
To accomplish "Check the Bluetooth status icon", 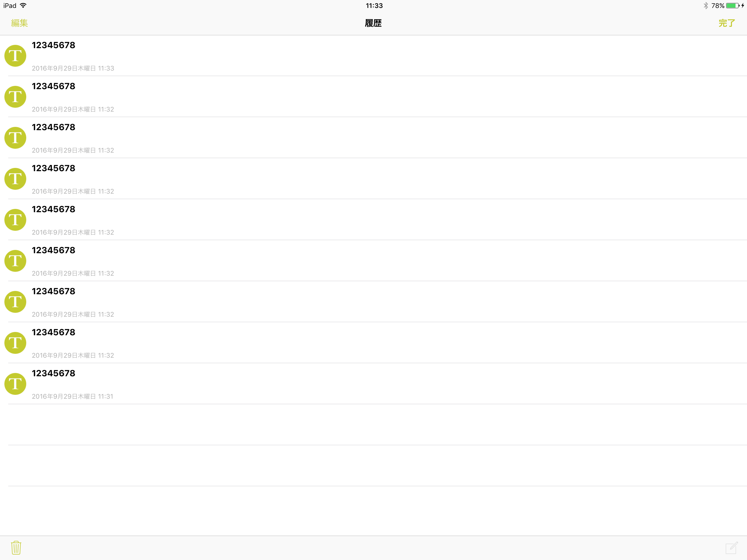I will click(x=705, y=5).
